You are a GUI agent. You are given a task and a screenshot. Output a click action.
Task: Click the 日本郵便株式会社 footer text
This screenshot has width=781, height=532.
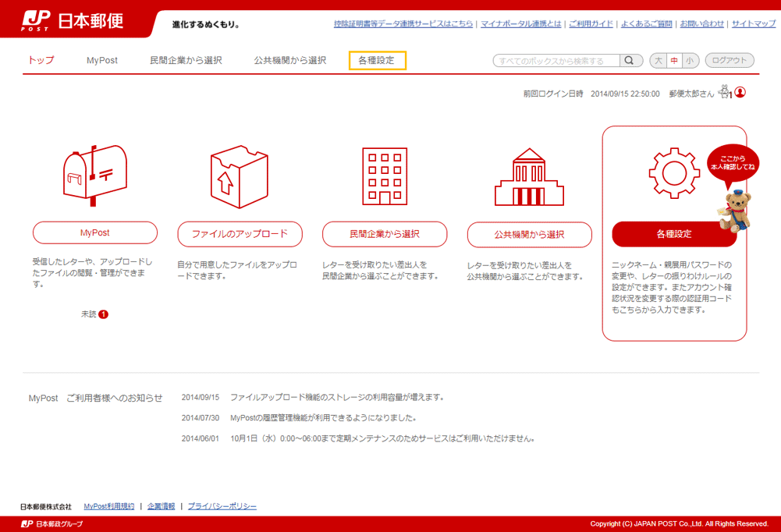pyautogui.click(x=46, y=507)
